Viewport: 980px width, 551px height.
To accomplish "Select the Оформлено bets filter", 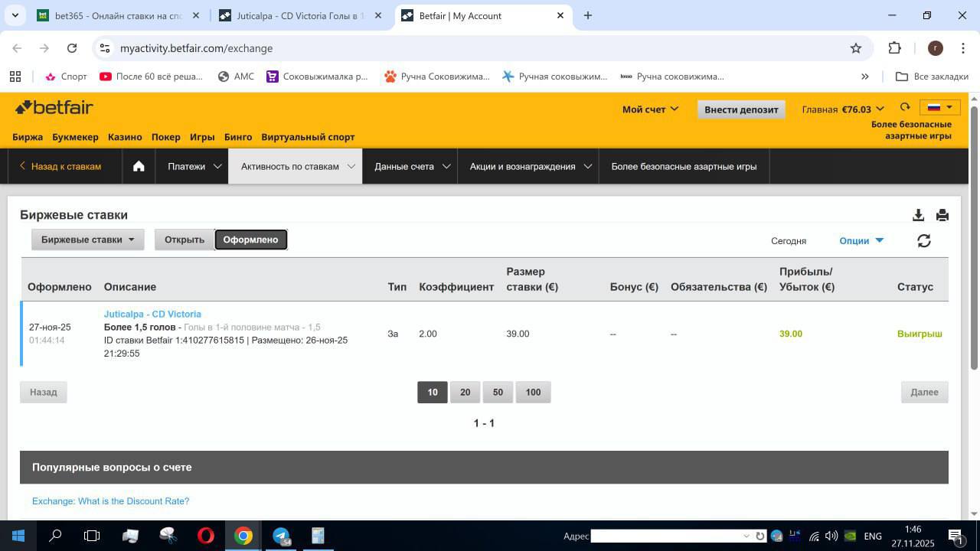I will (x=250, y=240).
